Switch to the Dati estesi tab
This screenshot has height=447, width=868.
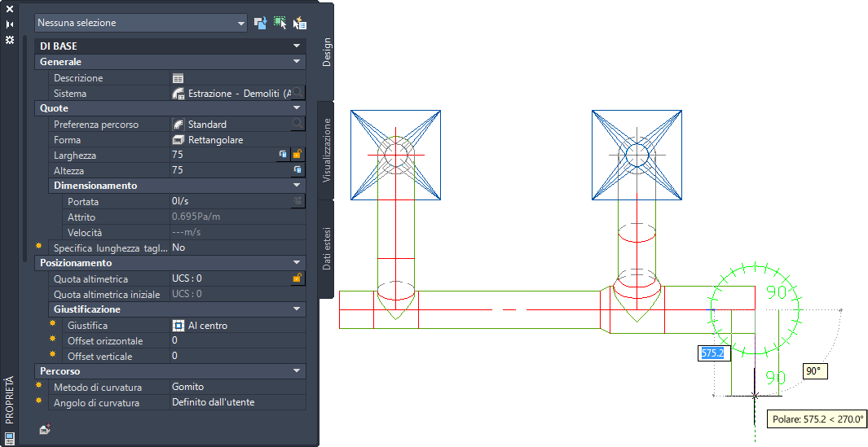tap(327, 248)
